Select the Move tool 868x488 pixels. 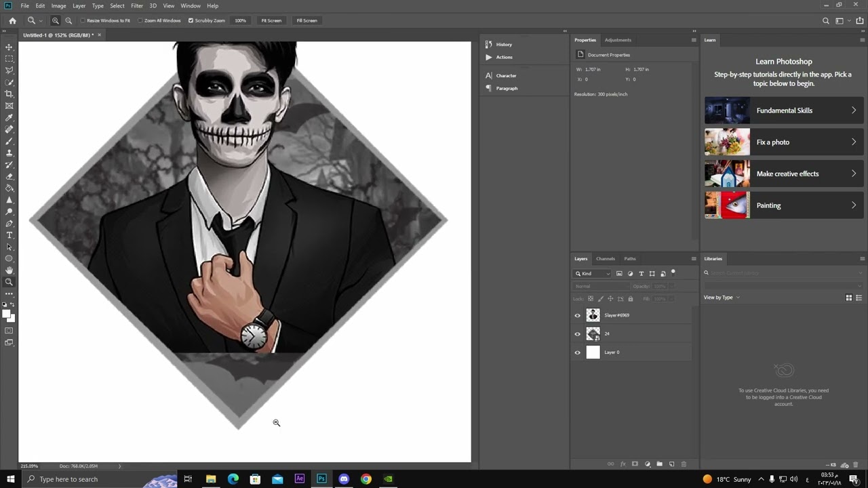tap(9, 47)
